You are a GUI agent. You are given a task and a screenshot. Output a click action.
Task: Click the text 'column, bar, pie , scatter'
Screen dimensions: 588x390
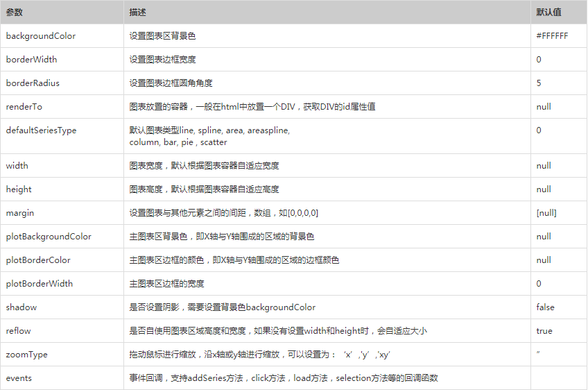(178, 142)
